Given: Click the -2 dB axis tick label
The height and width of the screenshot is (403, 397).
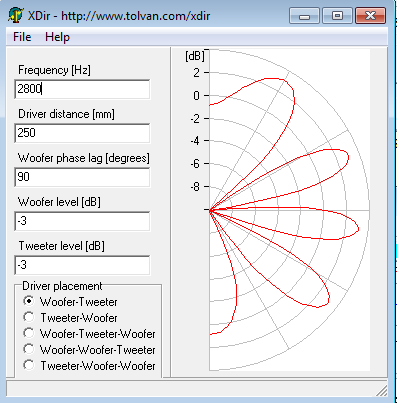Looking at the screenshot, I should pos(195,118).
